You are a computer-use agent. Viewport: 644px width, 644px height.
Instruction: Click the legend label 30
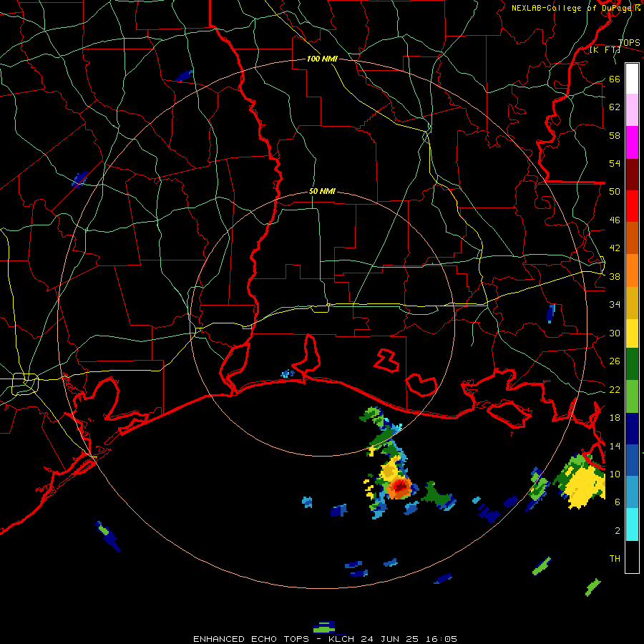[x=615, y=333]
